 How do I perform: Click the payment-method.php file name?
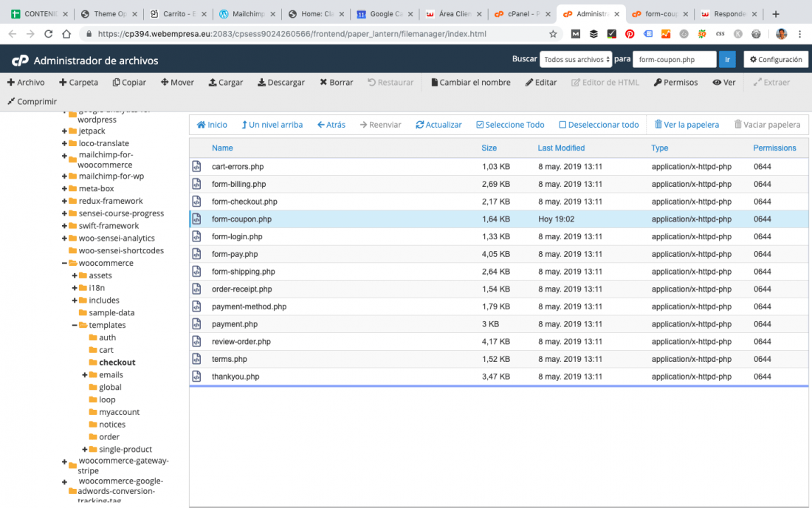pyautogui.click(x=249, y=306)
